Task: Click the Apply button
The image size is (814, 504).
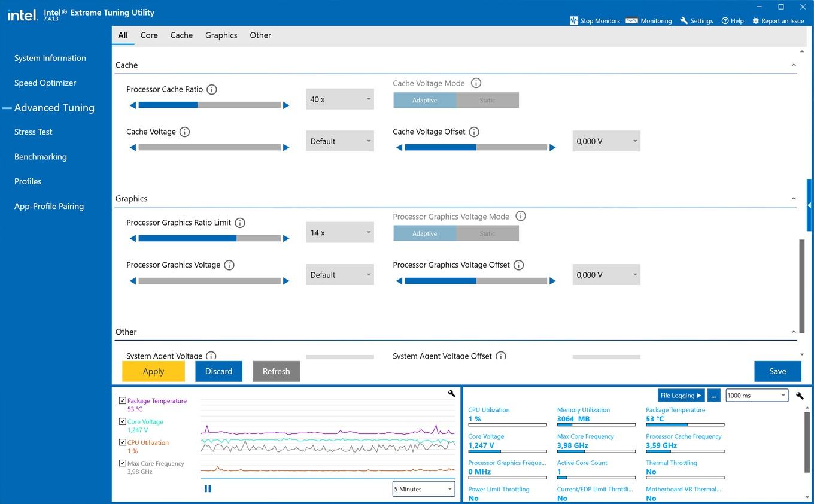Action: click(153, 371)
